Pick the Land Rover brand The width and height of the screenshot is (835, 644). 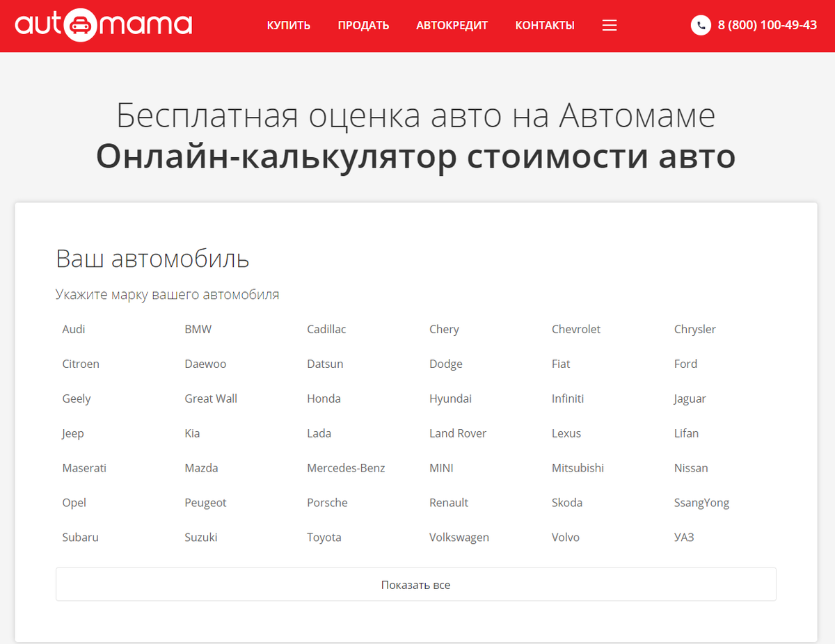click(458, 433)
